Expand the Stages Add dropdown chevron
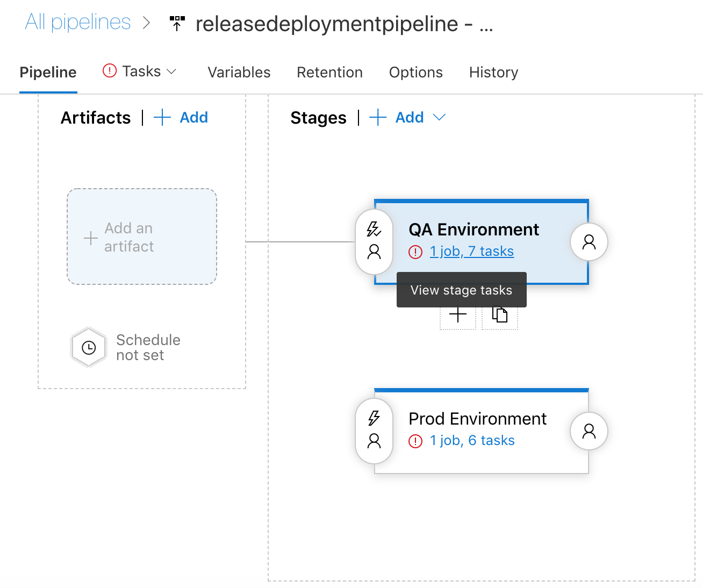 tap(439, 117)
